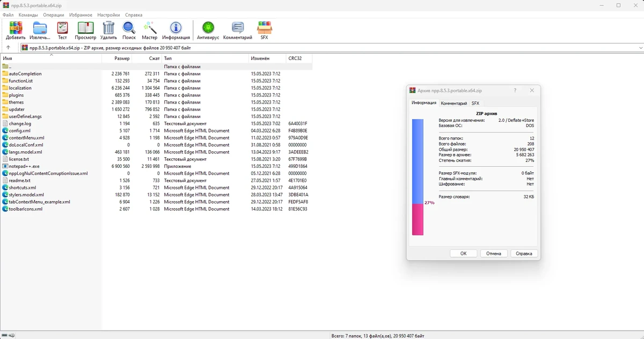Viewport: 644px width, 339px height.
Task: Confirm the dialog with ОК button
Action: pos(464,253)
